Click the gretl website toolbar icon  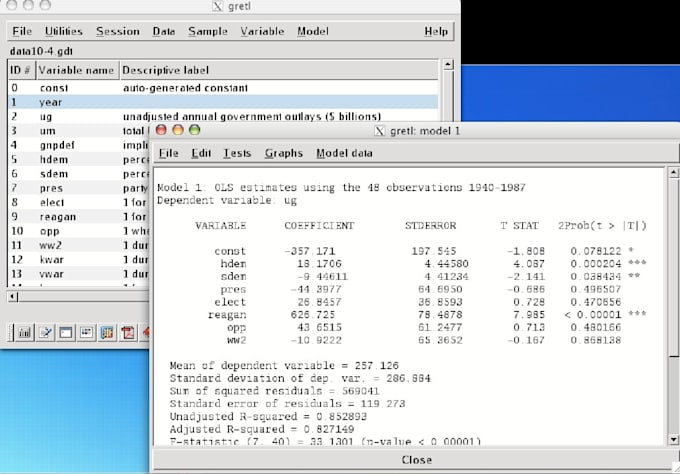coord(108,331)
